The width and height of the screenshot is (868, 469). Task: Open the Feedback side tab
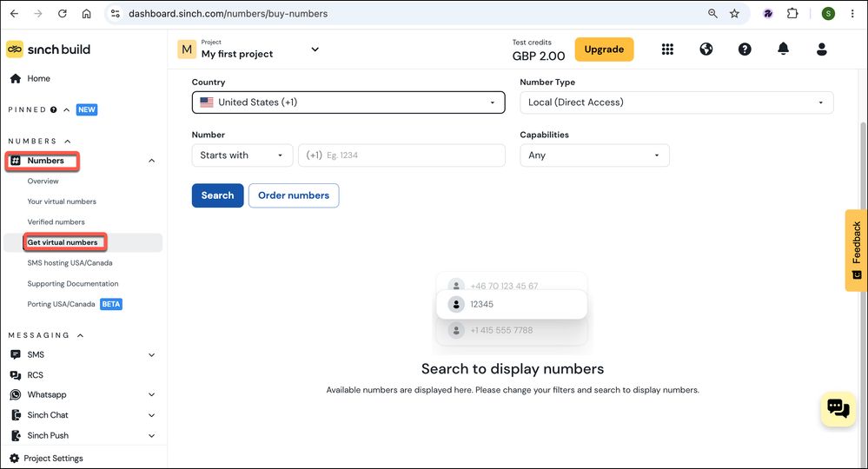(856, 250)
